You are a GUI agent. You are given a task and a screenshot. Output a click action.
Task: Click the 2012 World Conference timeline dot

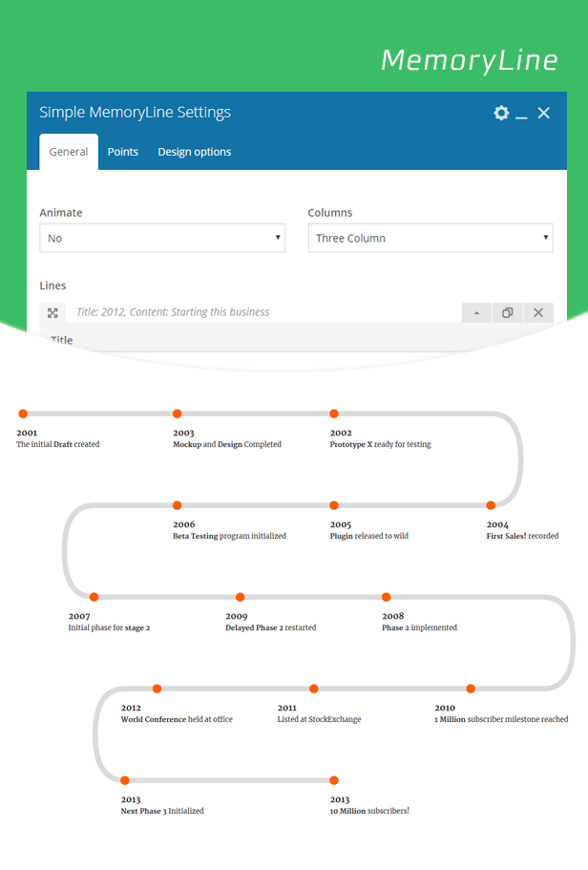(157, 689)
